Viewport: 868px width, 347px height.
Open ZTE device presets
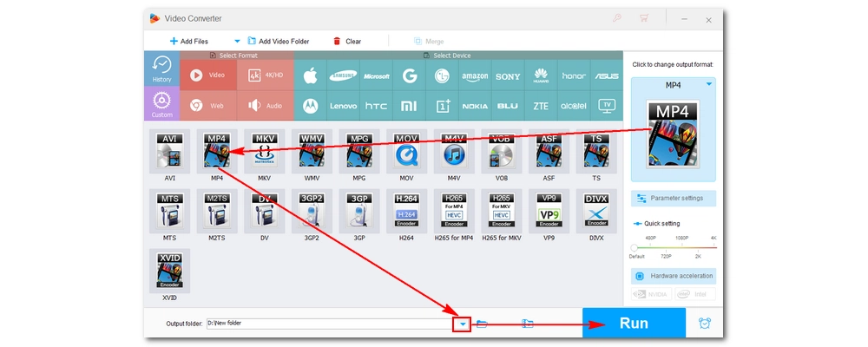[x=541, y=106]
